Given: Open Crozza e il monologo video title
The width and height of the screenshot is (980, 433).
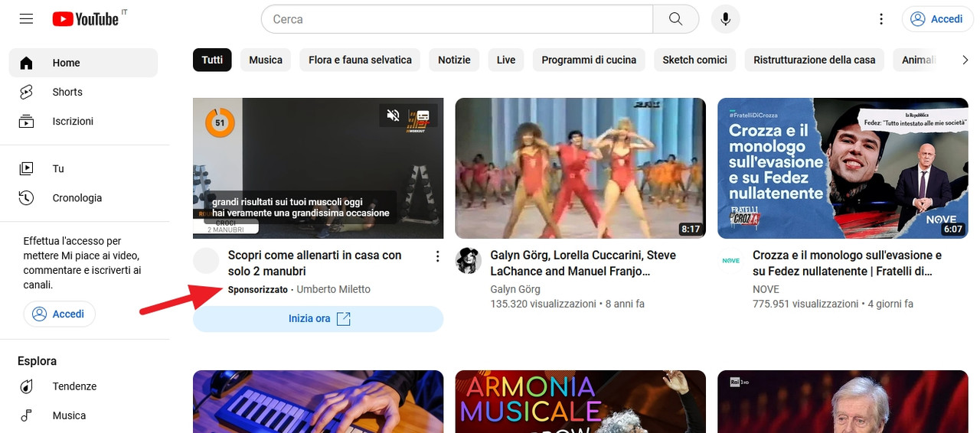Looking at the screenshot, I should tap(847, 263).
